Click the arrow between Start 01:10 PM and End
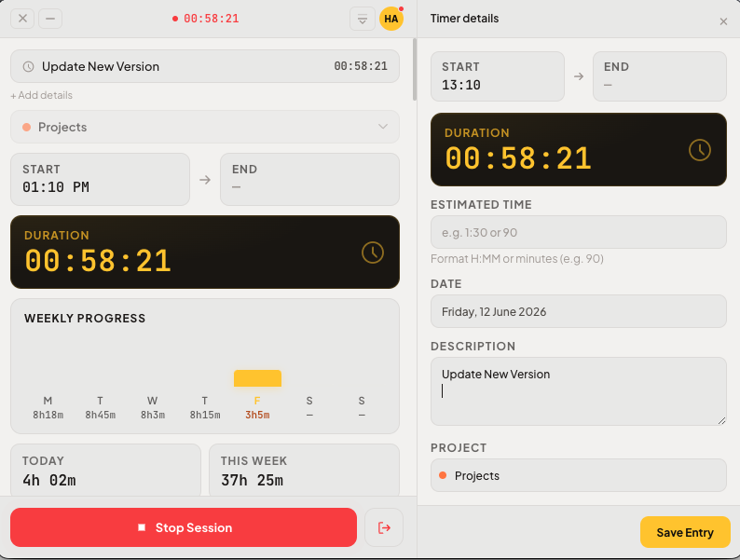This screenshot has width=740, height=560. [x=205, y=180]
